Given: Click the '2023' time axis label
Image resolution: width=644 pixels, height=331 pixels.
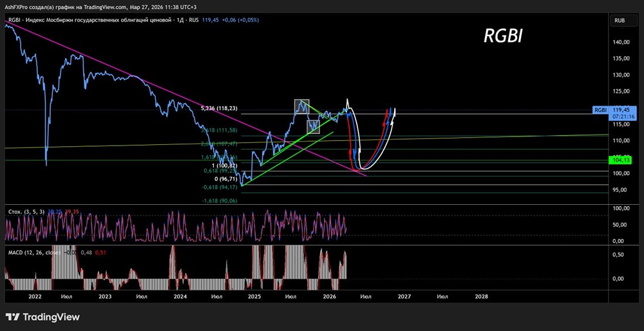Looking at the screenshot, I should pos(105,296).
